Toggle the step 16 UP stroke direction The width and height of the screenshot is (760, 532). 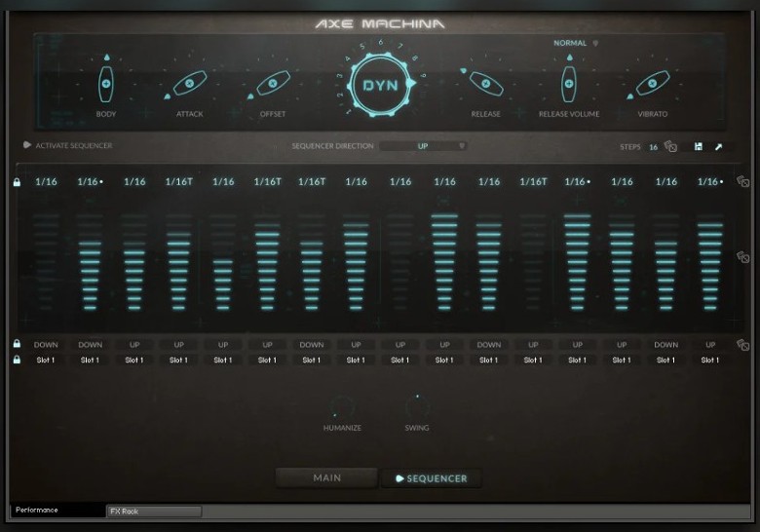click(710, 345)
